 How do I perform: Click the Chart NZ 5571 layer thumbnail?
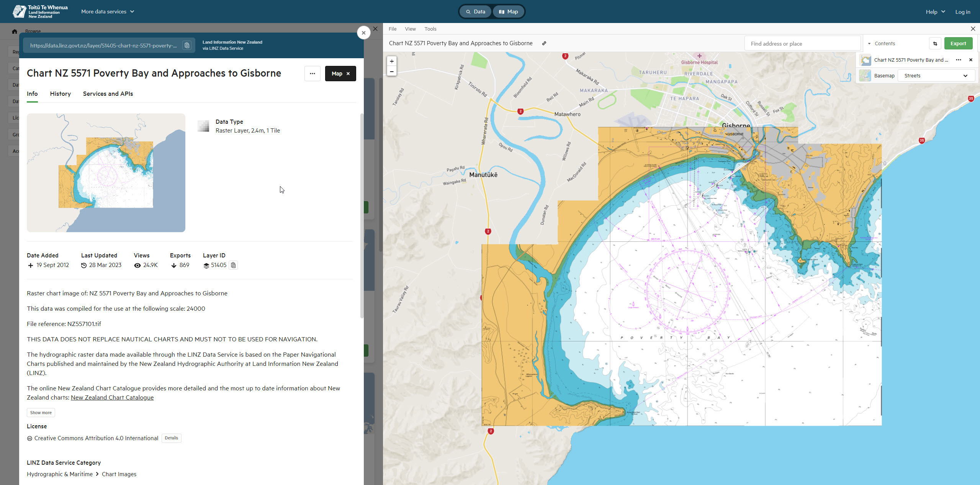click(x=865, y=60)
